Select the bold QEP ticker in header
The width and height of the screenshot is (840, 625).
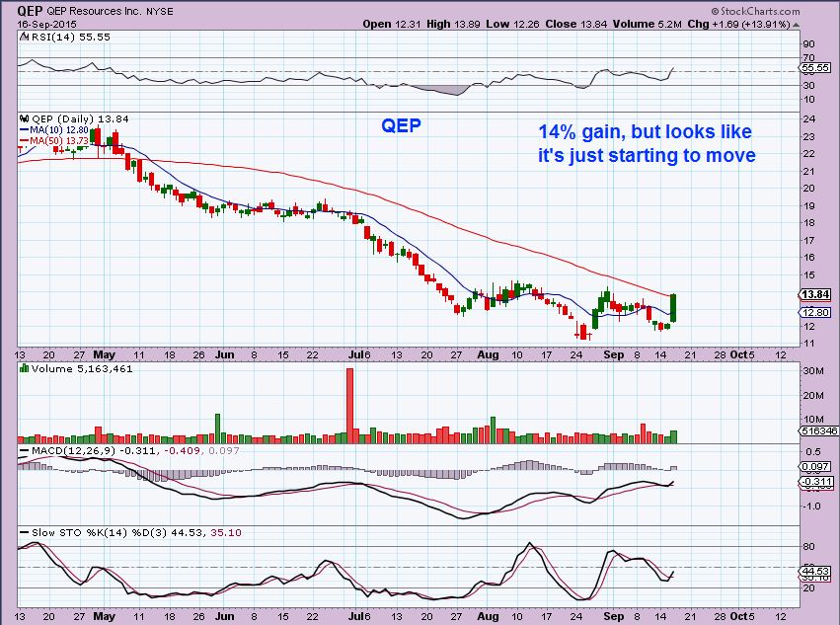click(x=30, y=11)
